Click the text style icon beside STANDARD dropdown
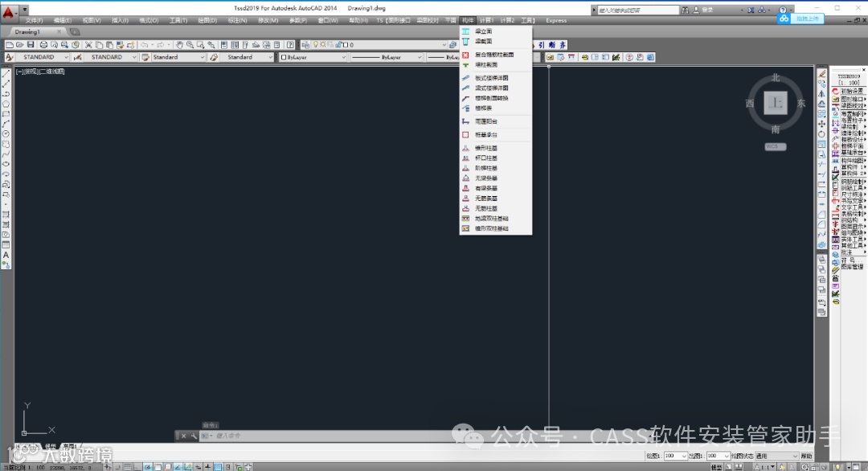Image resolution: width=868 pixels, height=471 pixels. click(x=10, y=57)
